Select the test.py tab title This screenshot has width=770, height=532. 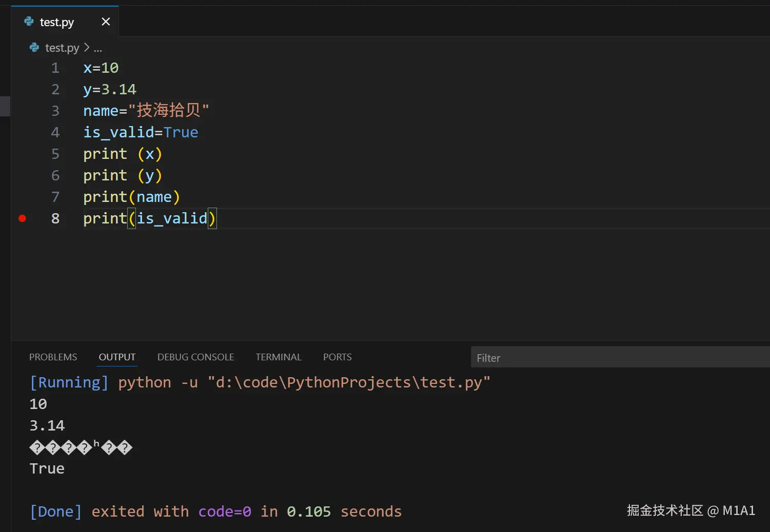(x=57, y=22)
